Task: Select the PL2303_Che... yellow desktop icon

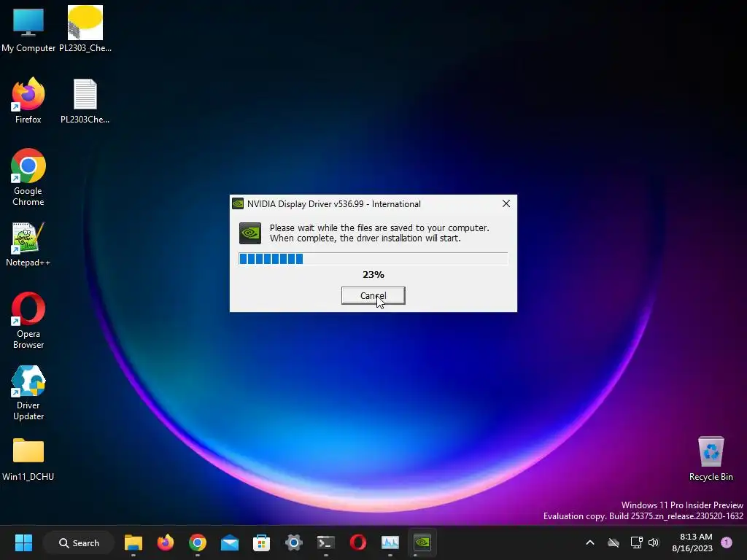Action: [85, 29]
